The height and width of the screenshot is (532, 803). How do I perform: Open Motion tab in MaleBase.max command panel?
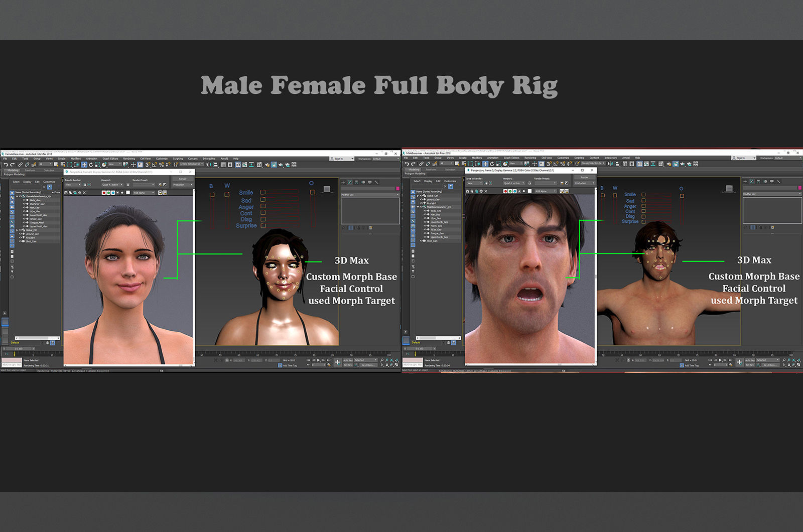click(765, 181)
